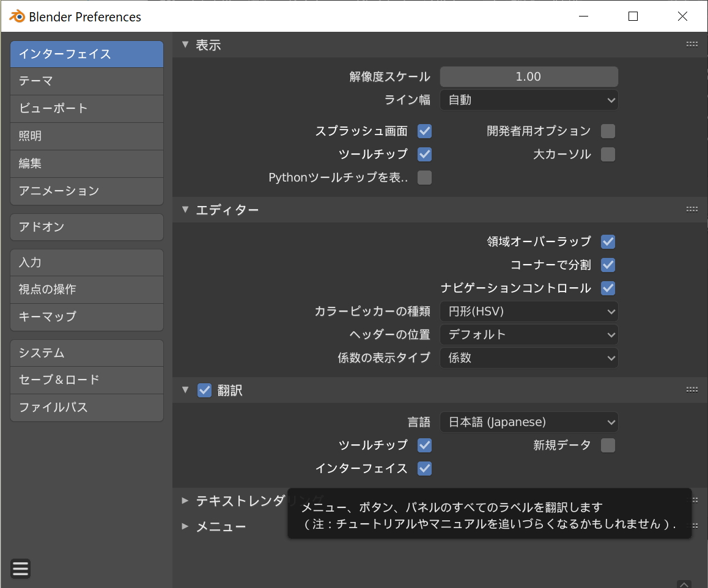Click the 翻訳 panel drag grip icon
The image size is (708, 588).
coord(691,389)
